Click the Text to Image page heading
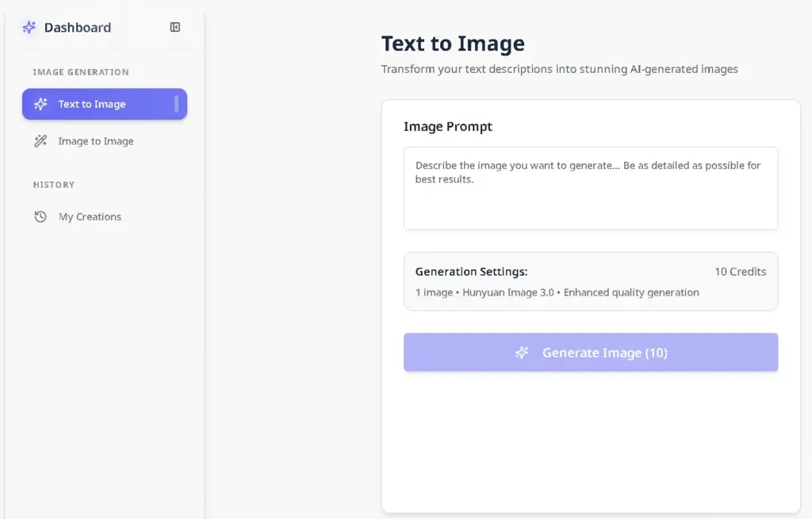This screenshot has width=812, height=519. [x=453, y=44]
